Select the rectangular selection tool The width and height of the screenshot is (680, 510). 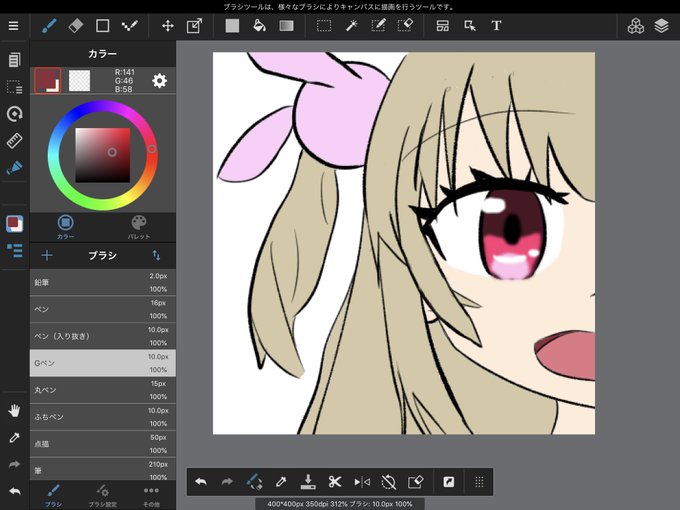coord(324,26)
